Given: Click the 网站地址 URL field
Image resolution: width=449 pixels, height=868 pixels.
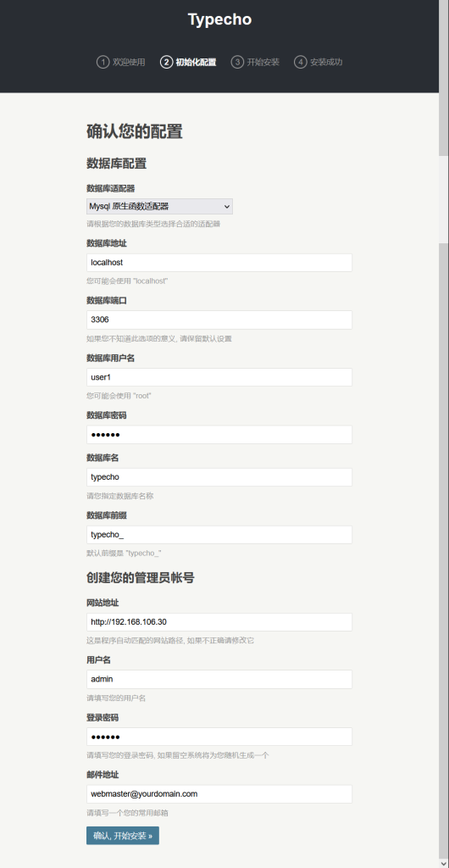Looking at the screenshot, I should coord(219,622).
